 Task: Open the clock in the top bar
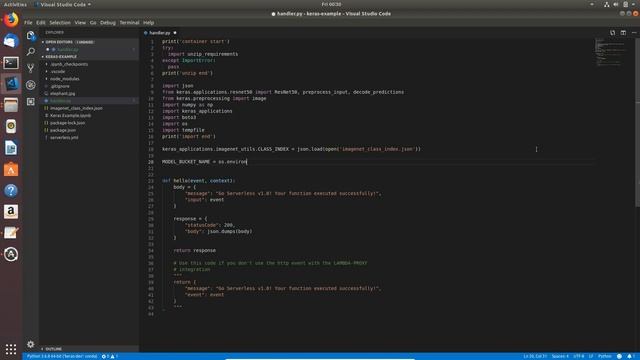point(331,4)
